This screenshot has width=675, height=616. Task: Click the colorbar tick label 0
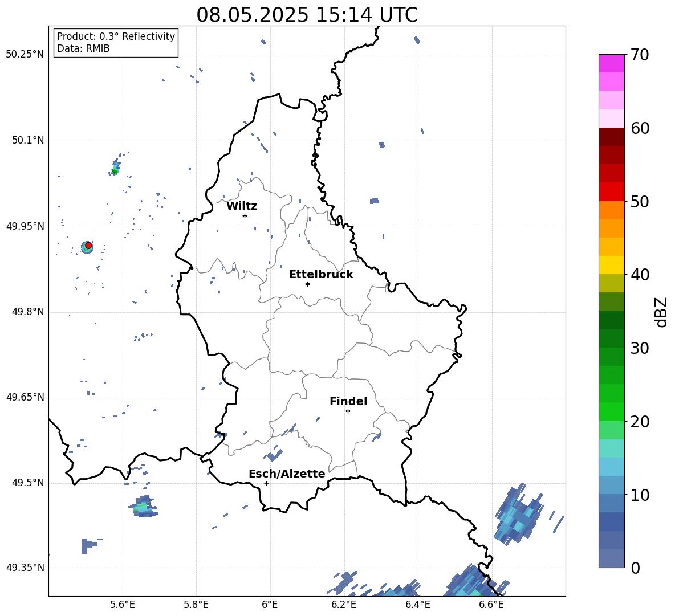pyautogui.click(x=635, y=568)
